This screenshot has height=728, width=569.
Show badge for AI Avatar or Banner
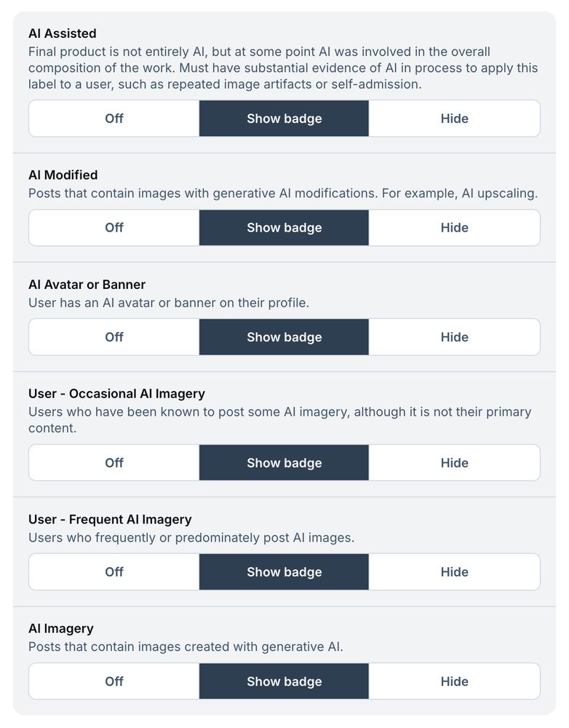[284, 336]
